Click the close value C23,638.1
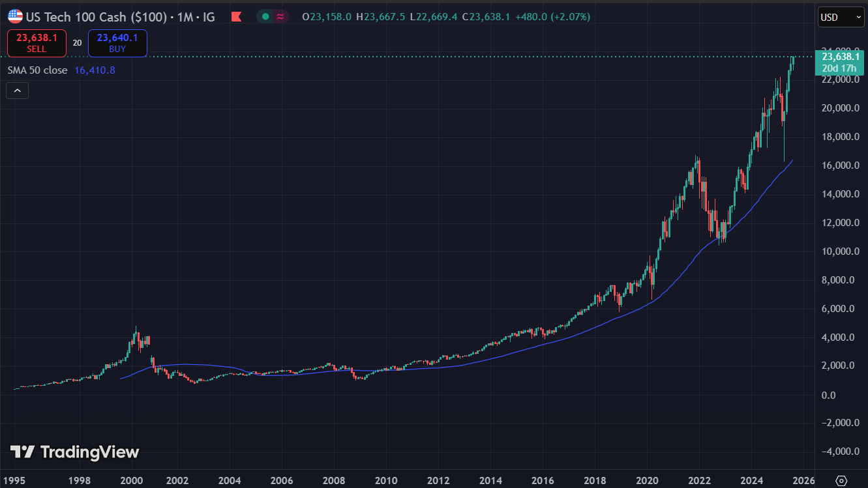This screenshot has width=868, height=488. 486,17
